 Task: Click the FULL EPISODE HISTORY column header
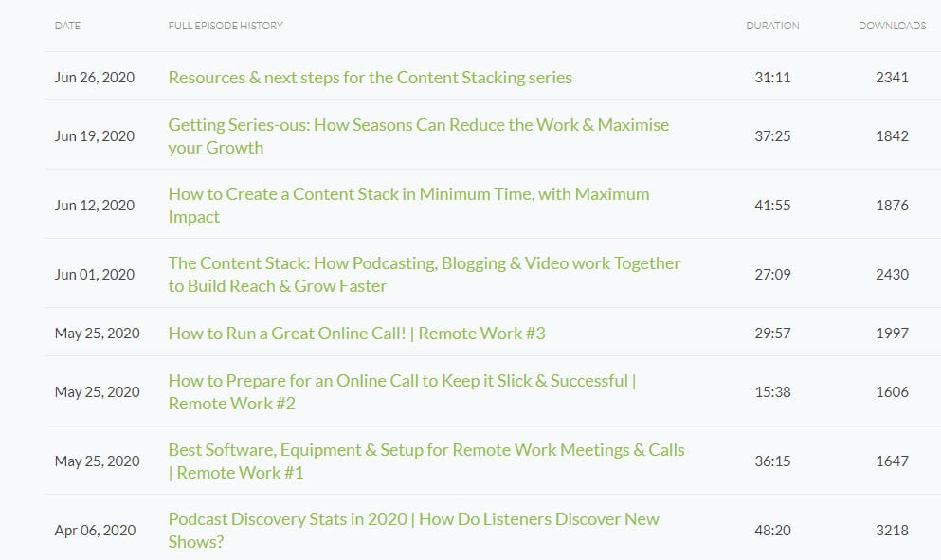pos(226,26)
